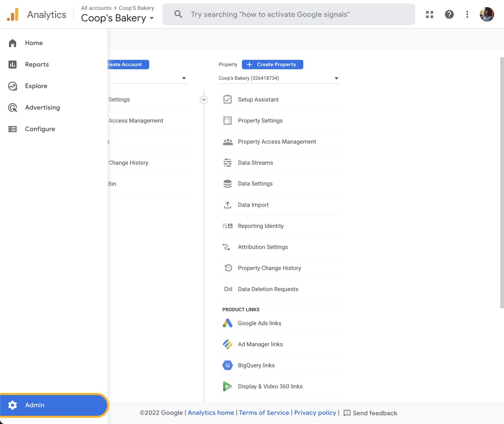Click the Google apps grid icon

pos(429,14)
